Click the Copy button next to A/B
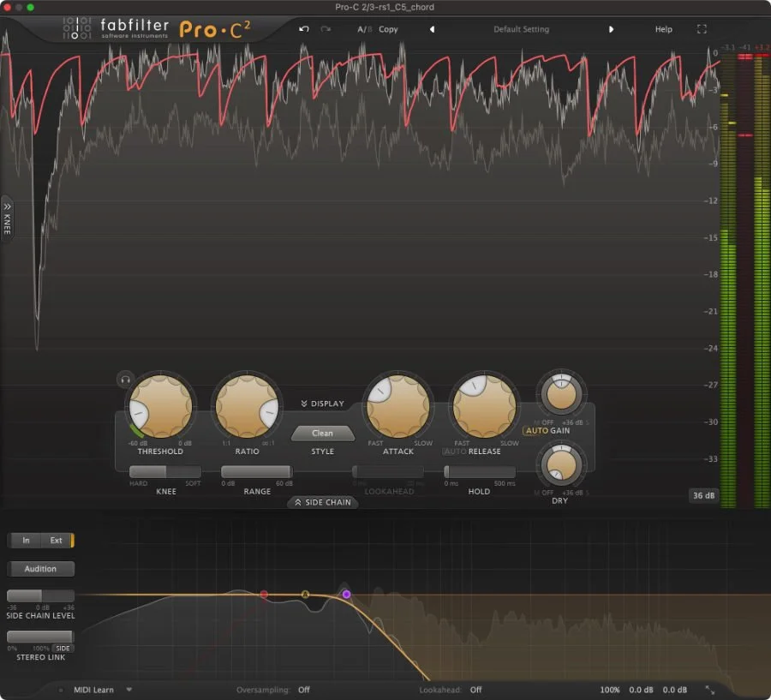Screen dimensions: 771x700 (x=388, y=28)
